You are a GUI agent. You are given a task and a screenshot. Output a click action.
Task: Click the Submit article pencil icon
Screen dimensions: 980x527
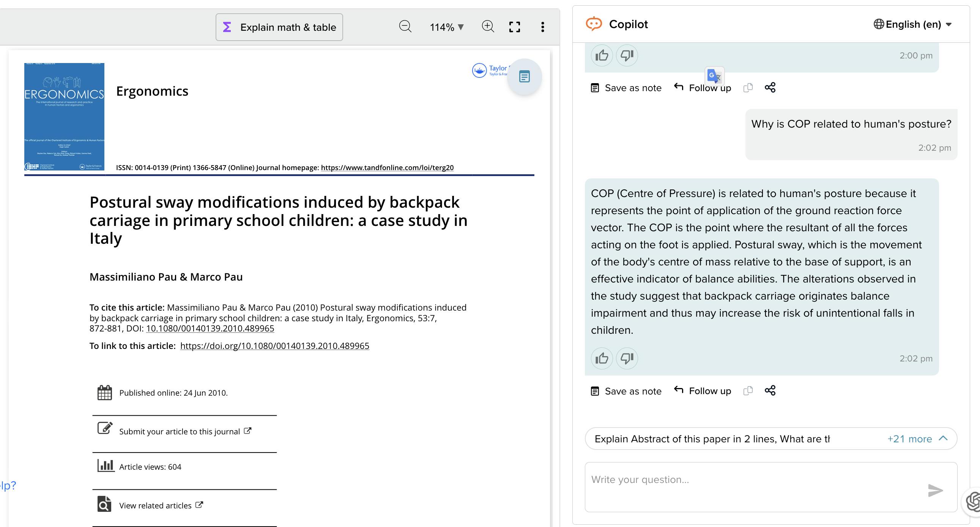pyautogui.click(x=105, y=428)
